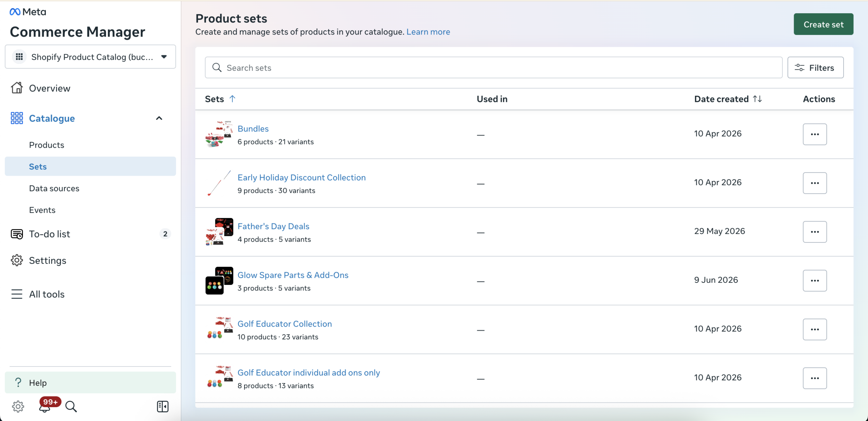Open the actions menu for Glow Spare Parts & Add-Ons

(x=815, y=281)
